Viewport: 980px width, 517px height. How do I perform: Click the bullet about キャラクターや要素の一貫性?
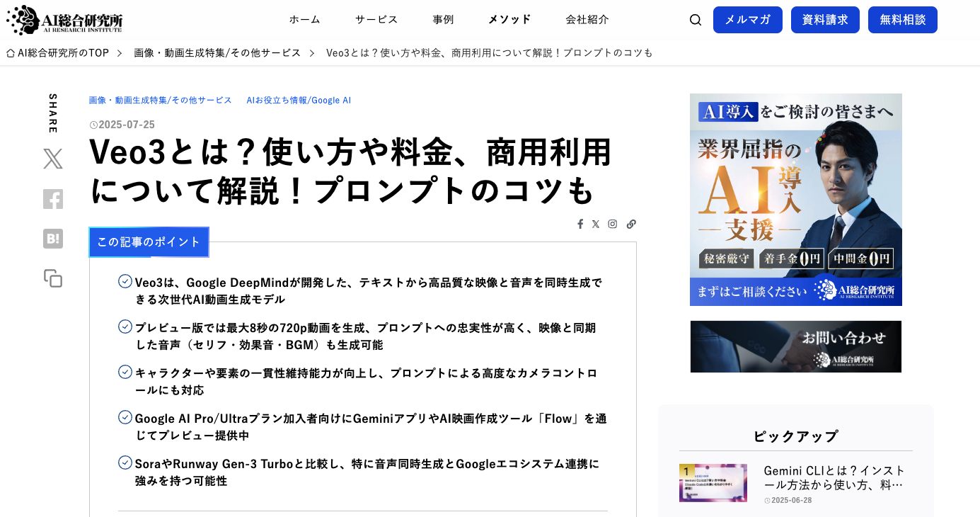[366, 382]
